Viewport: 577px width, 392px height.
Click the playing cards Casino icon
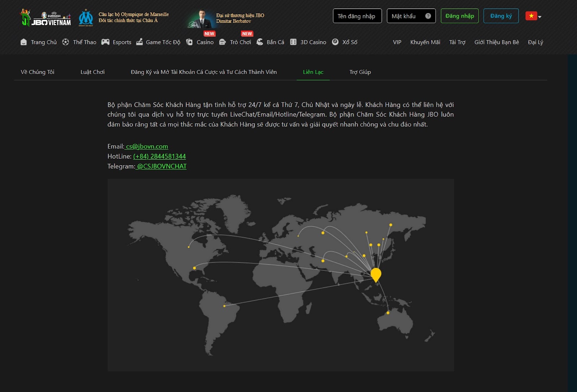189,42
